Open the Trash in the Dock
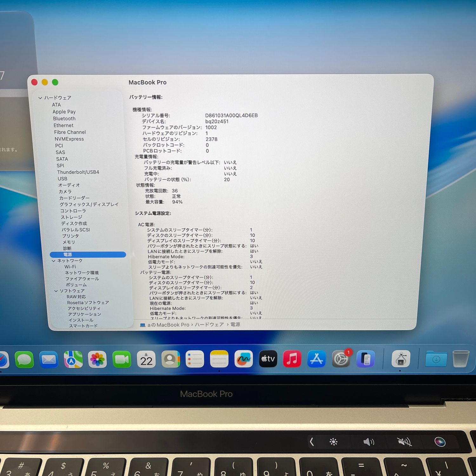The image size is (476, 476). point(461,359)
